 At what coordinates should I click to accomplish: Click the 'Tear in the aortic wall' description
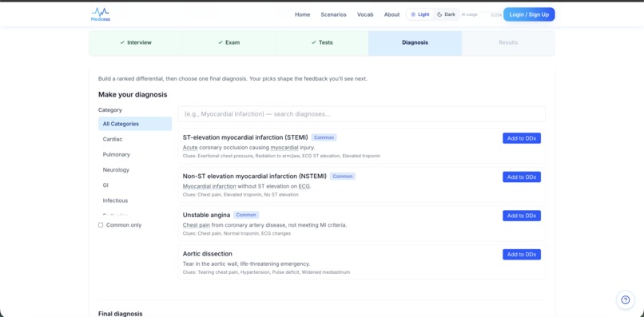(x=246, y=264)
